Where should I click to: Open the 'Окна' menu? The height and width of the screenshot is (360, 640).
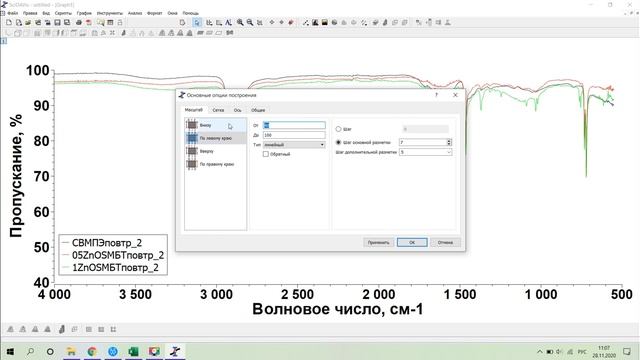(173, 13)
